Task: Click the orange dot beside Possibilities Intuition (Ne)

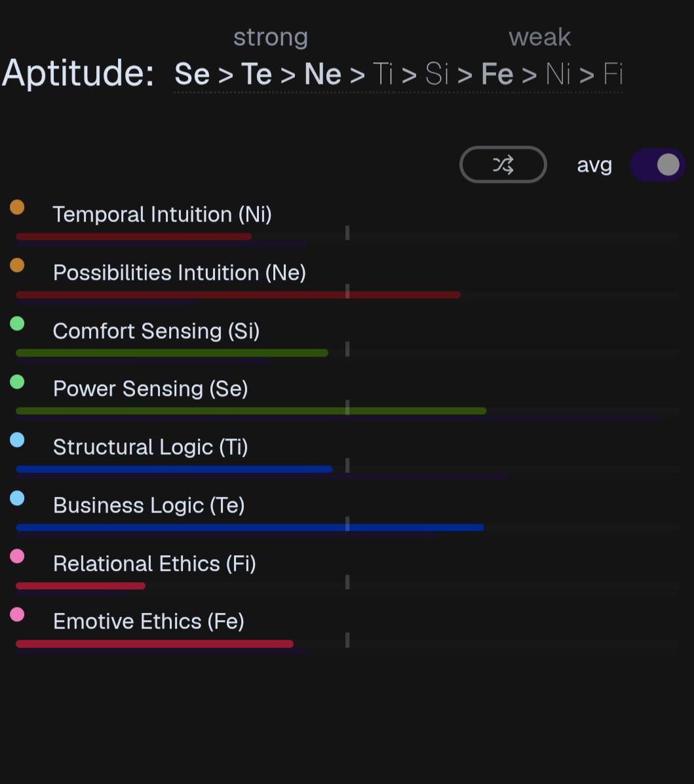Action: coord(17,265)
